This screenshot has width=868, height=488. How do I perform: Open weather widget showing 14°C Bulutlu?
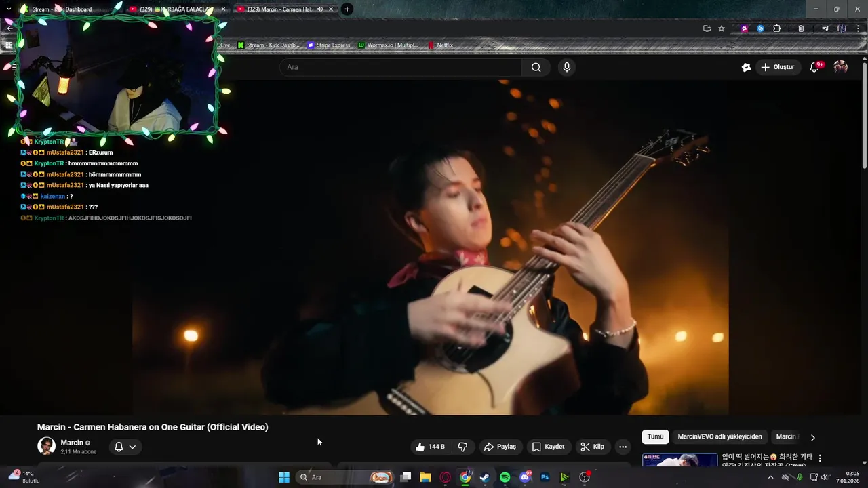tap(25, 476)
